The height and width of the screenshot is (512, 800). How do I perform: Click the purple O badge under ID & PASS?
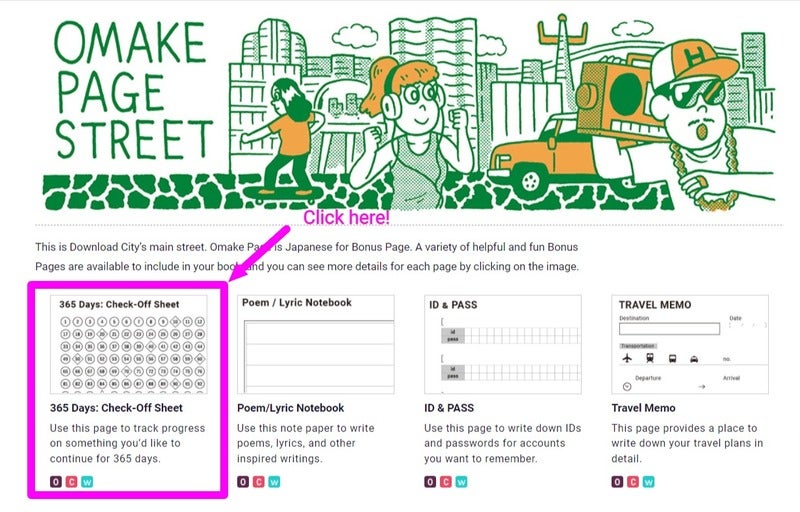click(x=431, y=482)
